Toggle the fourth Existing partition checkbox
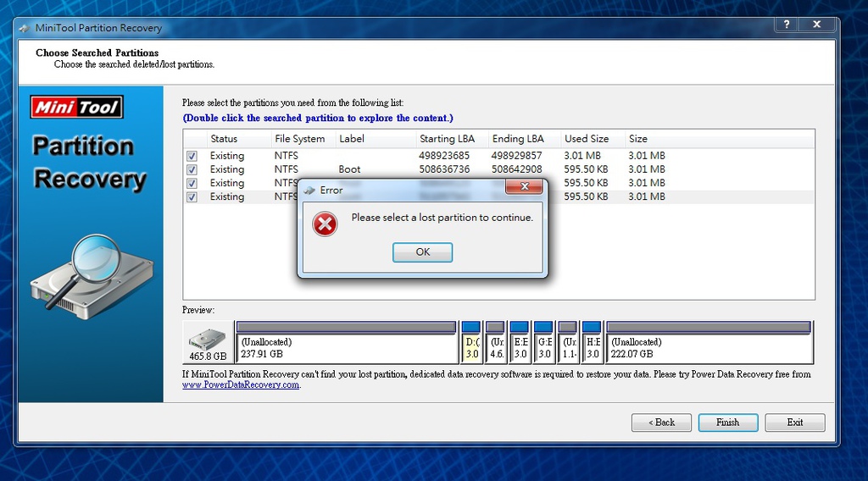 [192, 196]
